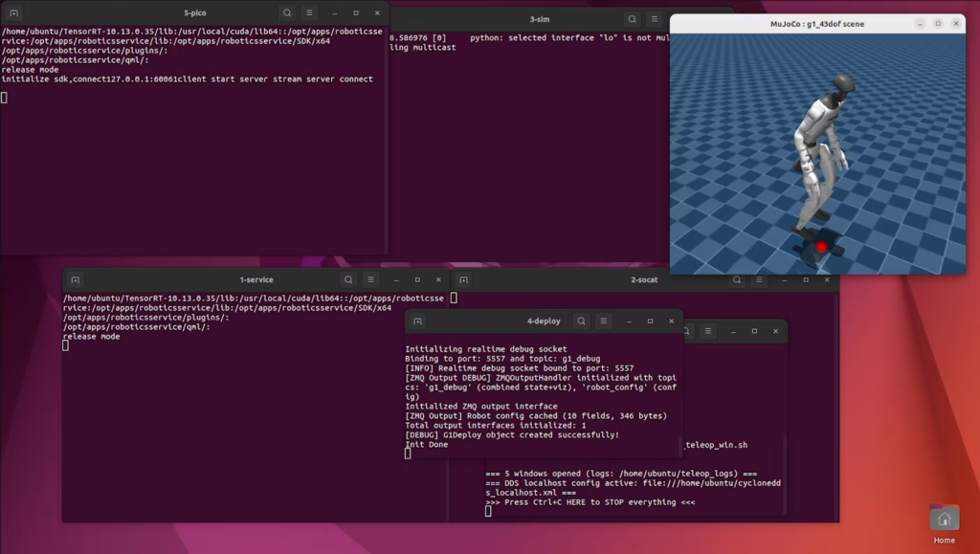
Task: Open search in the 1-service terminal
Action: click(348, 279)
